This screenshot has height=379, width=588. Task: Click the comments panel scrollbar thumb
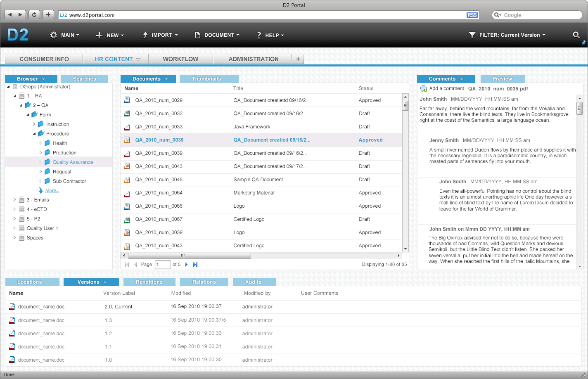click(x=579, y=108)
